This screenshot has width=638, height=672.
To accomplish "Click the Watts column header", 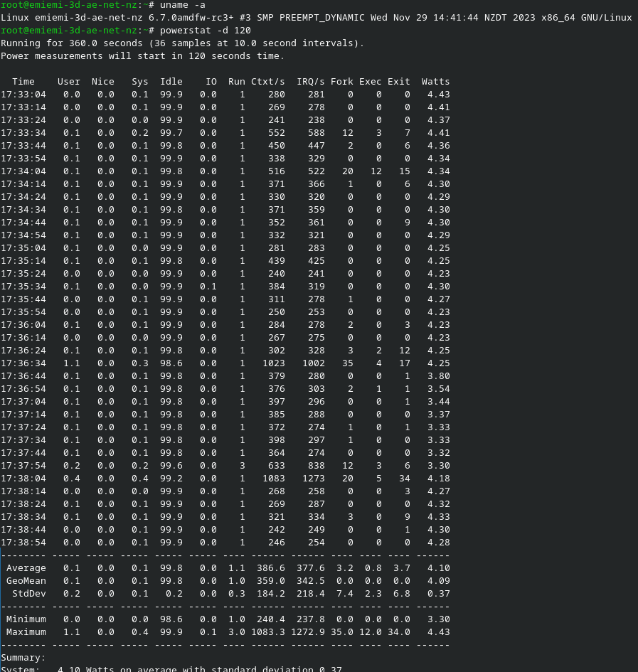I will pos(435,81).
